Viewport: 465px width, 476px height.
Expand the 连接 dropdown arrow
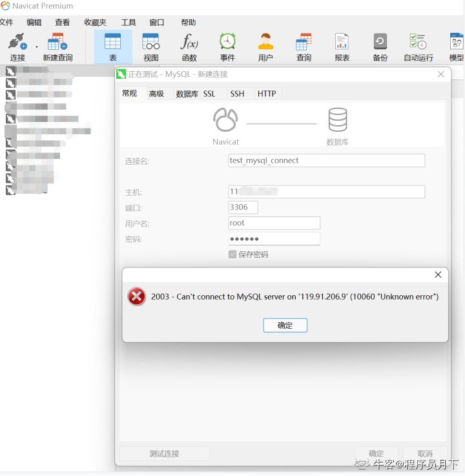(x=36, y=47)
